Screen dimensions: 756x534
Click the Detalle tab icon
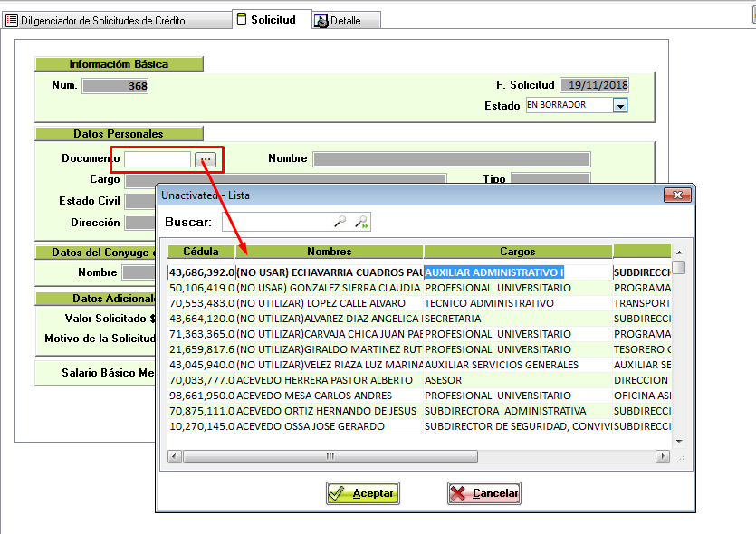tap(321, 21)
